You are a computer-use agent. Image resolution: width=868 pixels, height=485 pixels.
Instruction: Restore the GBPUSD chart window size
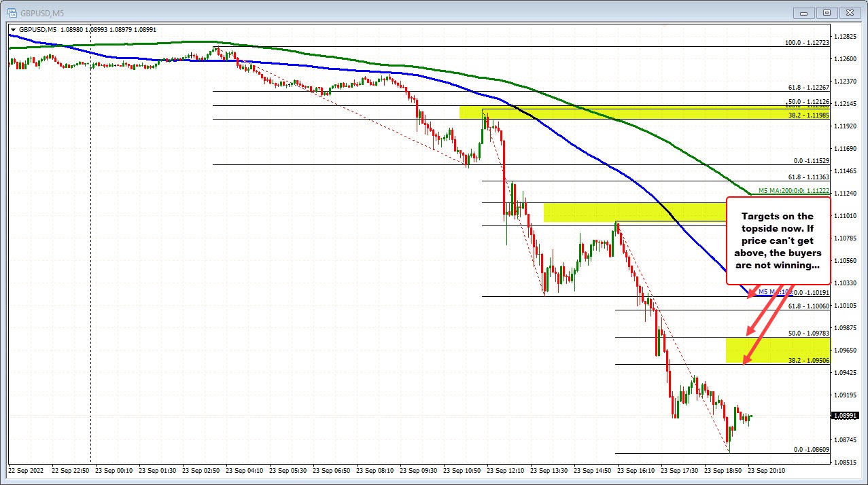(x=827, y=12)
